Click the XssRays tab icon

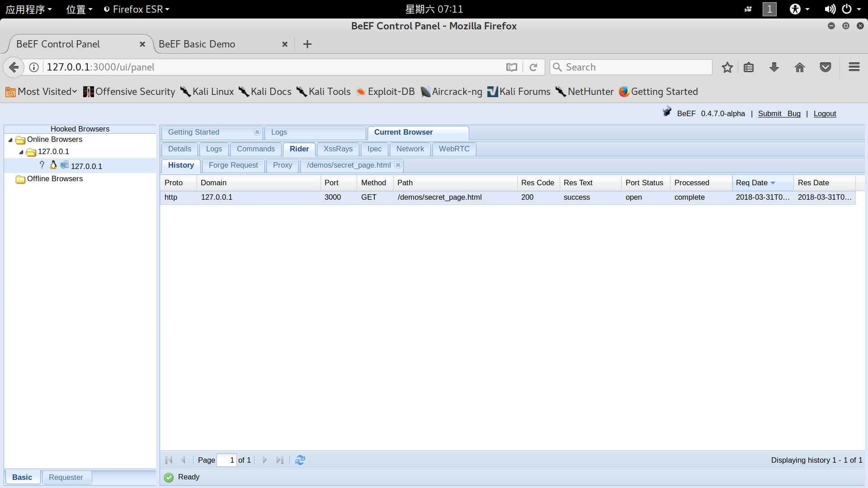[338, 148]
